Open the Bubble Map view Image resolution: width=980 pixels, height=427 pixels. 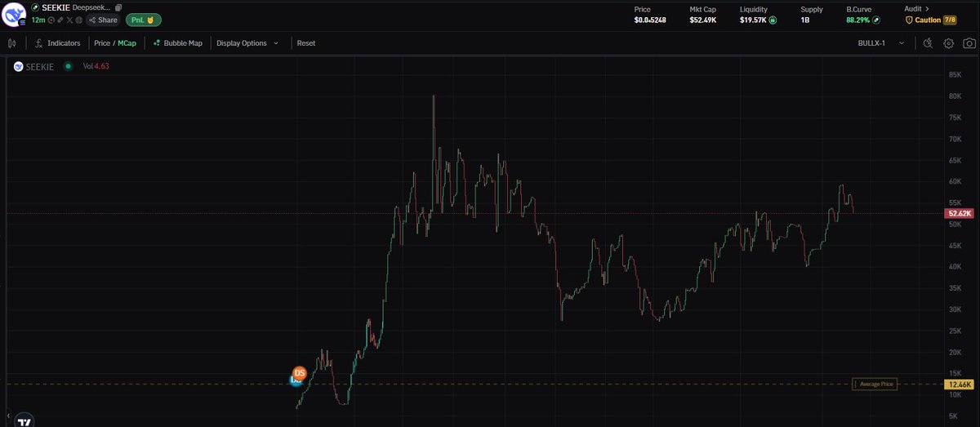(178, 43)
